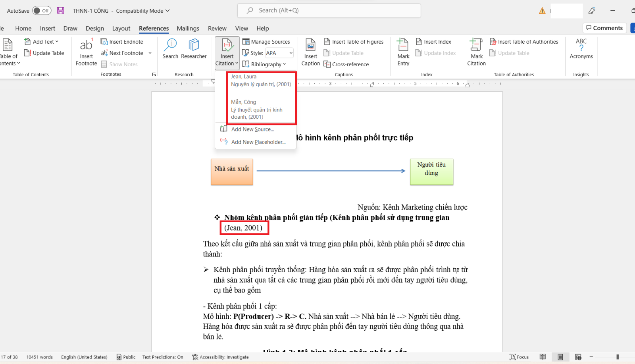This screenshot has width=635, height=364.
Task: Click the Save icon on the title bar
Action: [60, 10]
